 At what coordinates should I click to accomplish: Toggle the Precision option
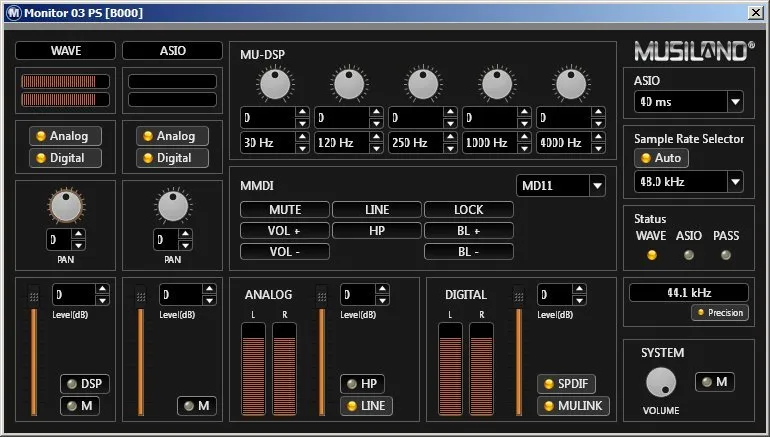720,313
